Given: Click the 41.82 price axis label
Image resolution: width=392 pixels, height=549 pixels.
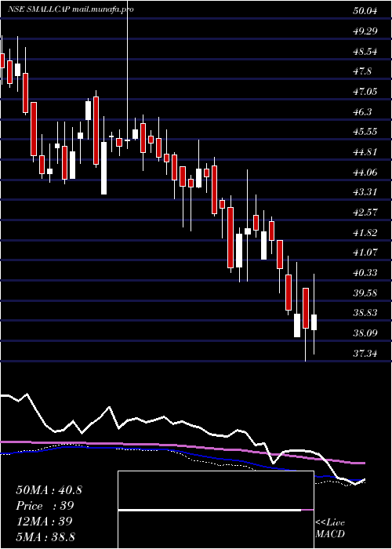Looking at the screenshot, I should pyautogui.click(x=365, y=233).
